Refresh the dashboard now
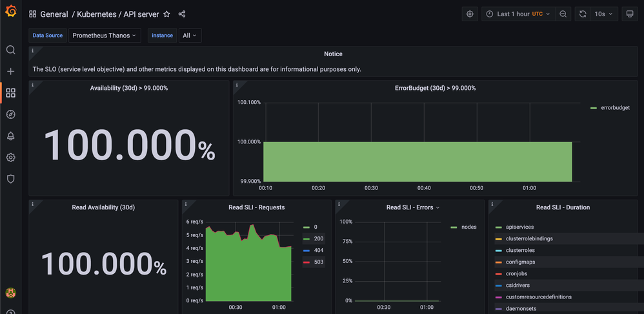This screenshot has width=644, height=314. click(583, 14)
